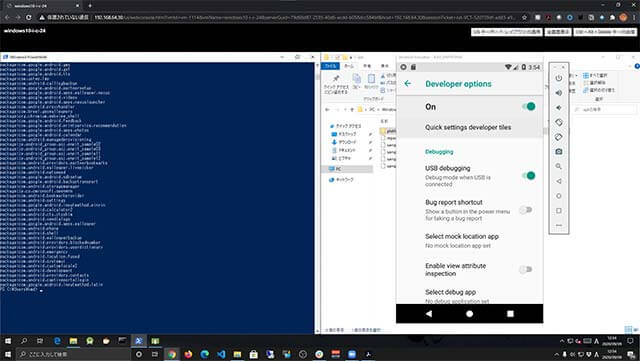Take an emulator screenshot with camera icon
This screenshot has width=640, height=361.
559,152
